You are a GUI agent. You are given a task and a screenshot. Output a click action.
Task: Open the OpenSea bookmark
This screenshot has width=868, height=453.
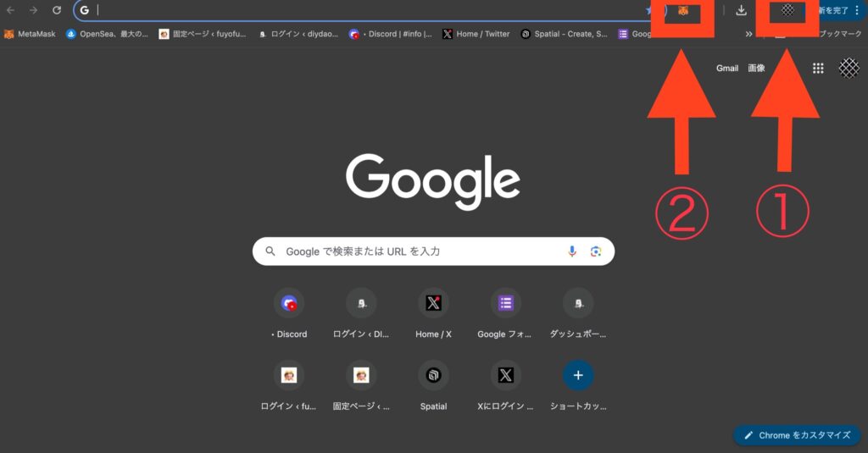107,34
